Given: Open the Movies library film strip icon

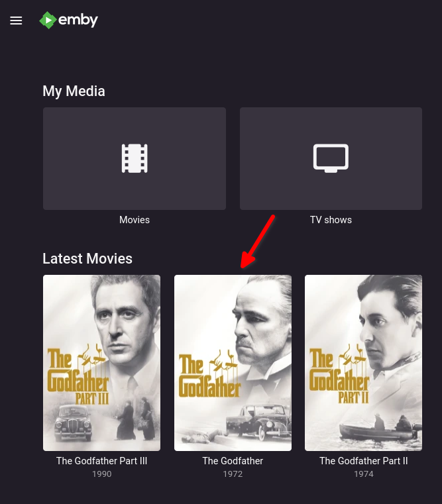Looking at the screenshot, I should pos(135,158).
